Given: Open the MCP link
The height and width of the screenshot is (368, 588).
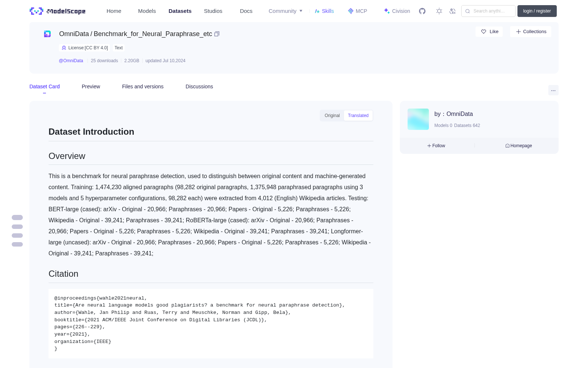Looking at the screenshot, I should pos(358,11).
